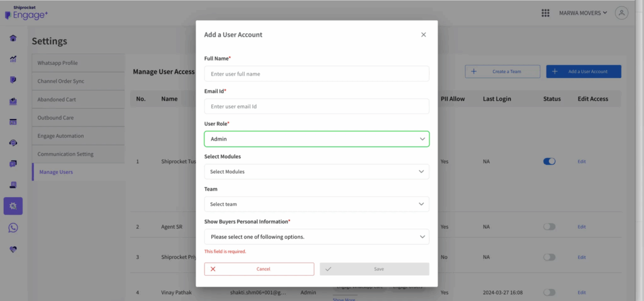Enable the status toggle for Vinay Pathak
Screen dimensions: 644x301
(549, 292)
